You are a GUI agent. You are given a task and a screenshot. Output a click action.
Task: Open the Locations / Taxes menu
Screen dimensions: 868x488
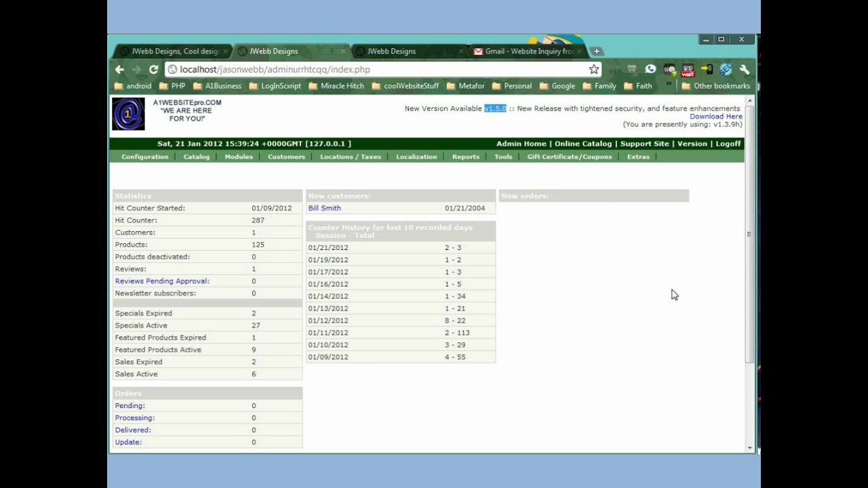coord(351,157)
